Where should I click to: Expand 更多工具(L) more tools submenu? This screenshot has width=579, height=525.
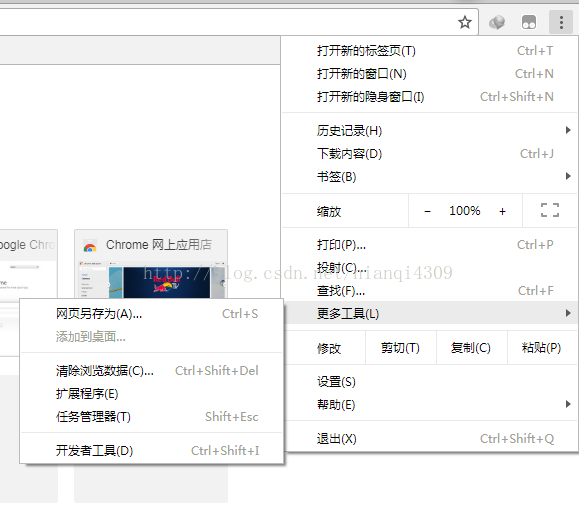coord(430,313)
